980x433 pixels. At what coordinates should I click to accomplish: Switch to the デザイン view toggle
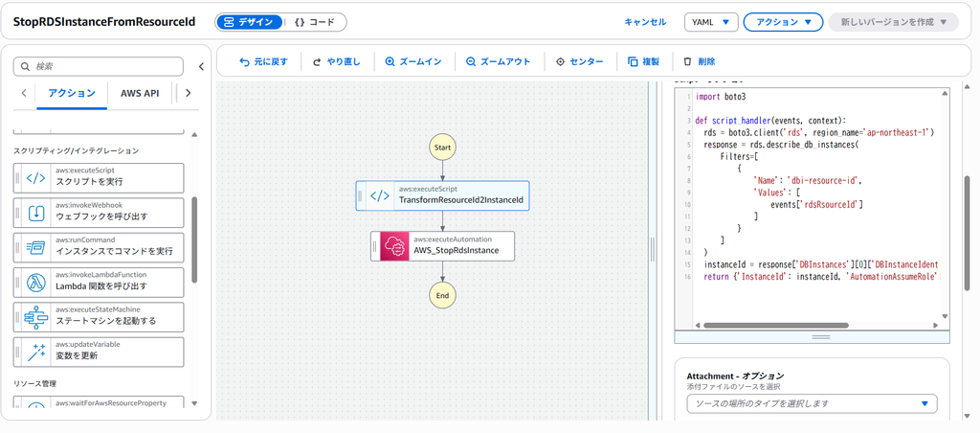pos(249,22)
